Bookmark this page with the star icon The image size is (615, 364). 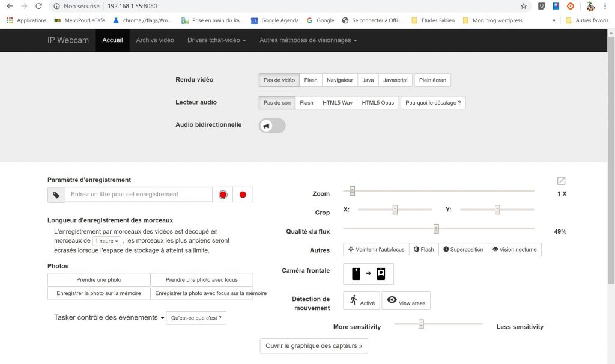click(524, 6)
